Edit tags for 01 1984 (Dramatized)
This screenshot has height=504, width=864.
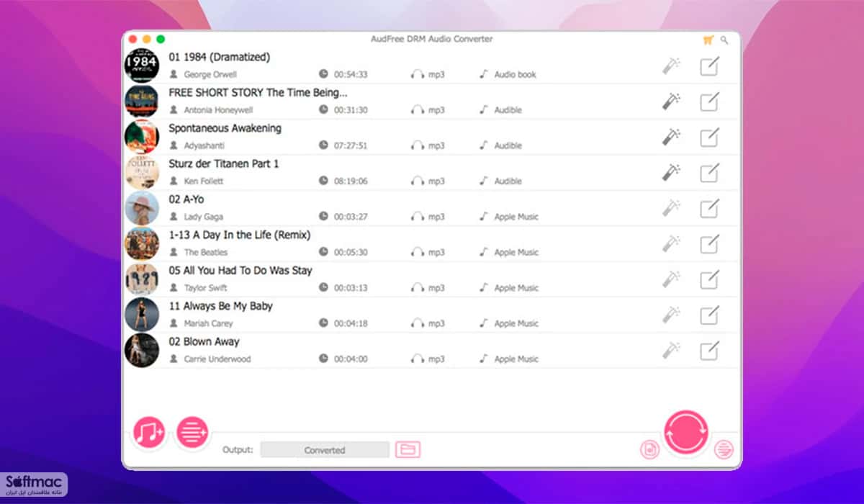(x=709, y=66)
